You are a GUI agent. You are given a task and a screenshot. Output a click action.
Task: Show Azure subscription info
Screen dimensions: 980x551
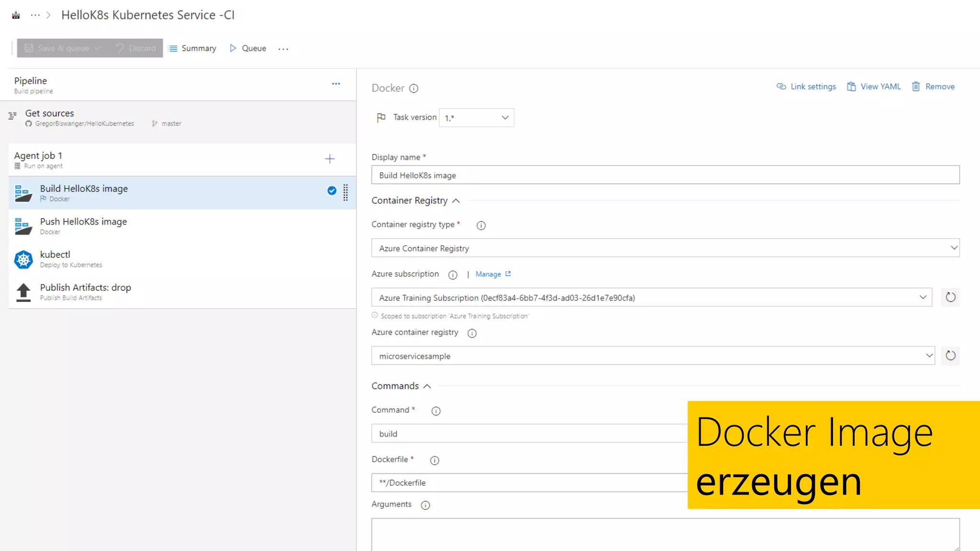click(x=453, y=275)
